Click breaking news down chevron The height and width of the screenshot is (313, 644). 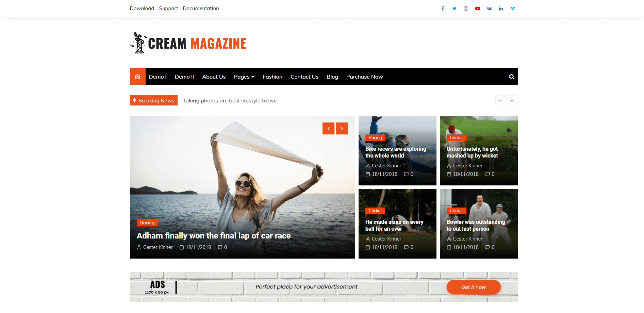[500, 100]
